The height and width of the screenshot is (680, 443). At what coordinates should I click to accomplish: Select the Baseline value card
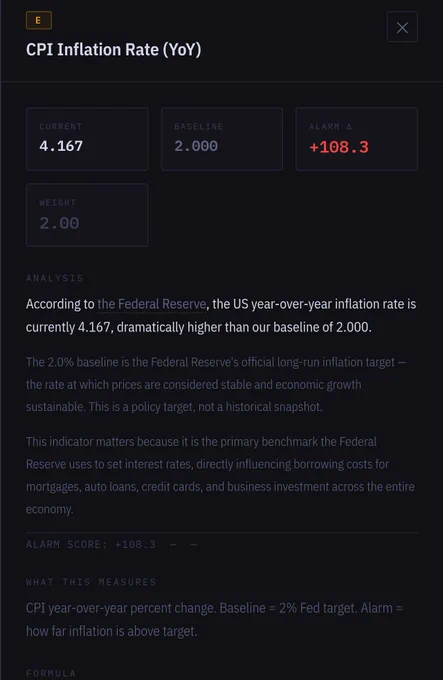click(x=222, y=139)
